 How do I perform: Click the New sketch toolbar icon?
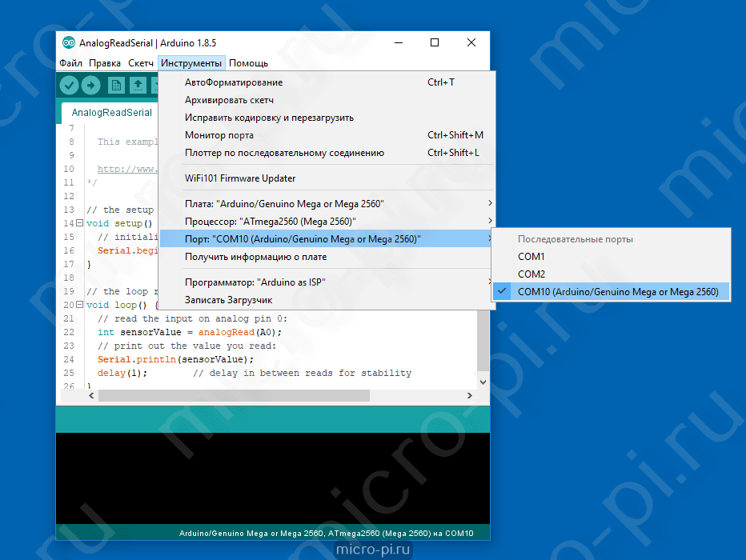pos(117,86)
